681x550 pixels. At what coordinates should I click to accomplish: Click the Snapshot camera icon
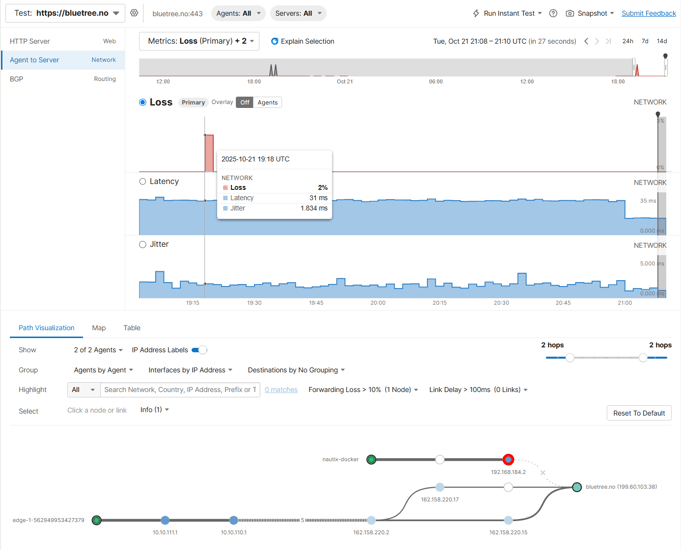tap(570, 14)
